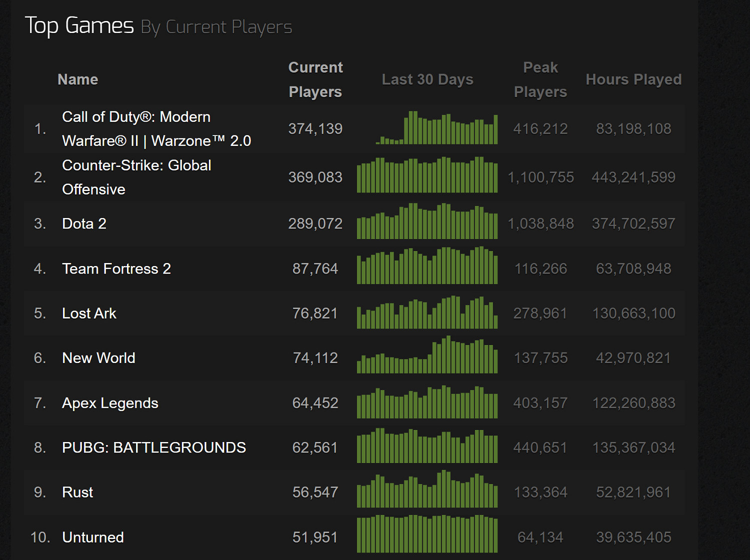Click Dota 2 peak players value 1,038,848
This screenshot has height=560, width=750.
(540, 223)
